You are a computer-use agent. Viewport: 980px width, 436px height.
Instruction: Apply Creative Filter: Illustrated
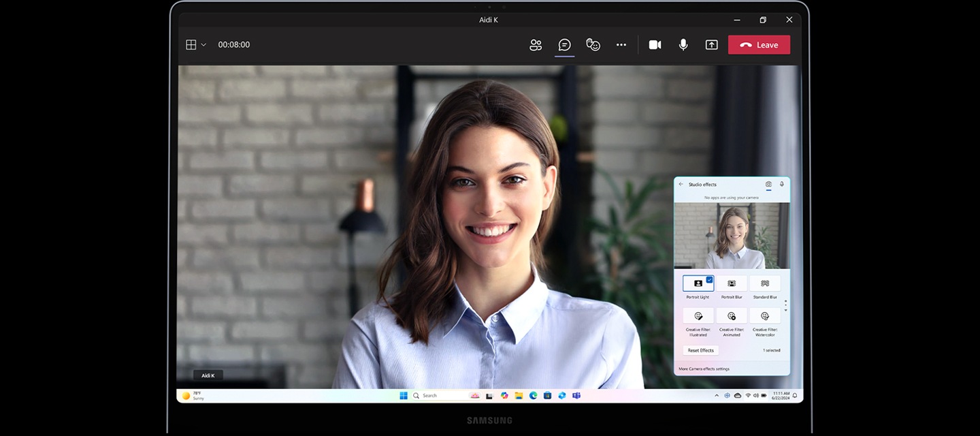[x=698, y=316]
